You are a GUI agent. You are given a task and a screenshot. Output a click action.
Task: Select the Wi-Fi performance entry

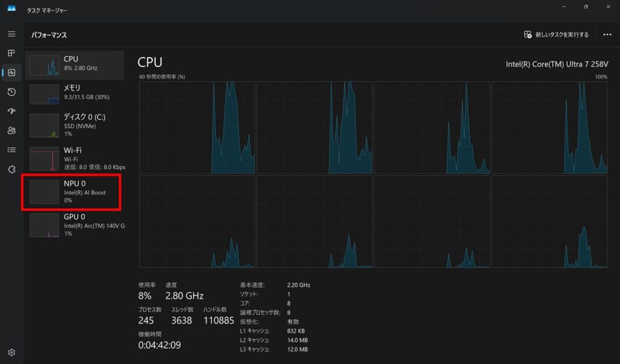click(74, 158)
